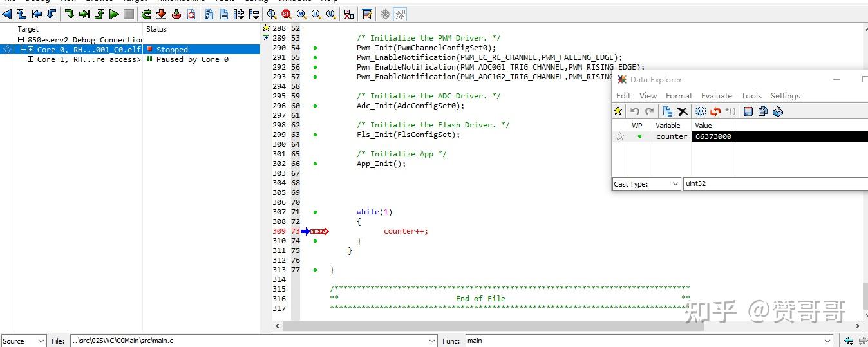Click the new variable document icon in Data Explorer
This screenshot has height=347, width=868.
coord(668,111)
